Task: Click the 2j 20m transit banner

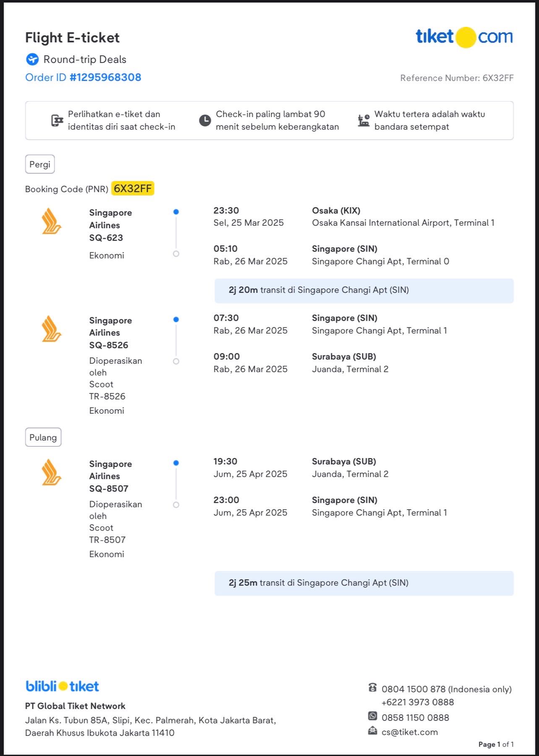Action: coord(364,290)
